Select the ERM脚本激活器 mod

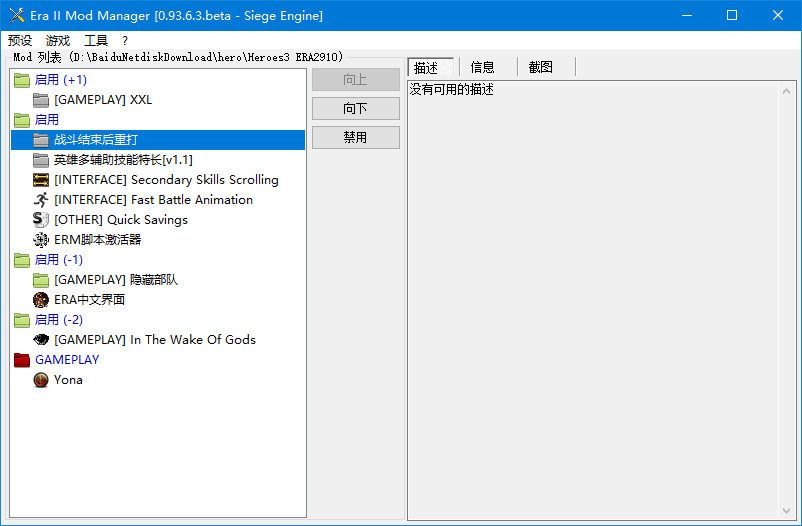tap(97, 239)
